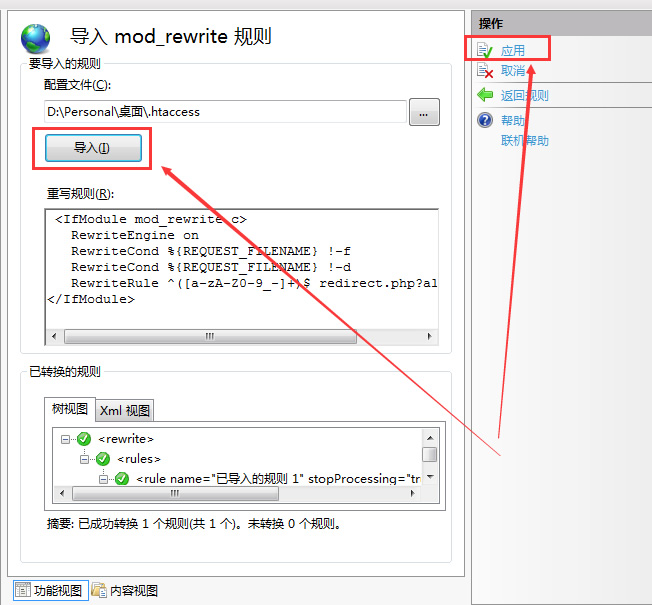Collapse the <rules> tree node
This screenshot has height=605, width=652.
84,459
